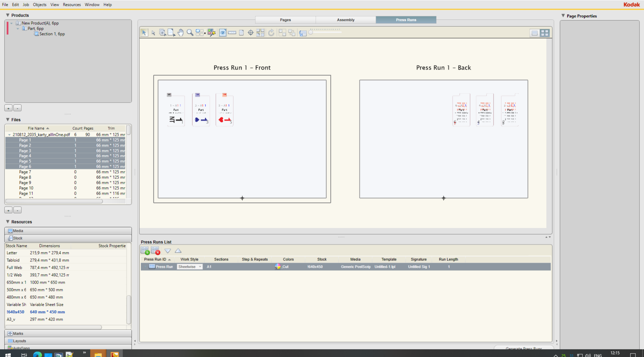Toggle the ruler display
The width and height of the screenshot is (644, 357).
[x=232, y=33]
